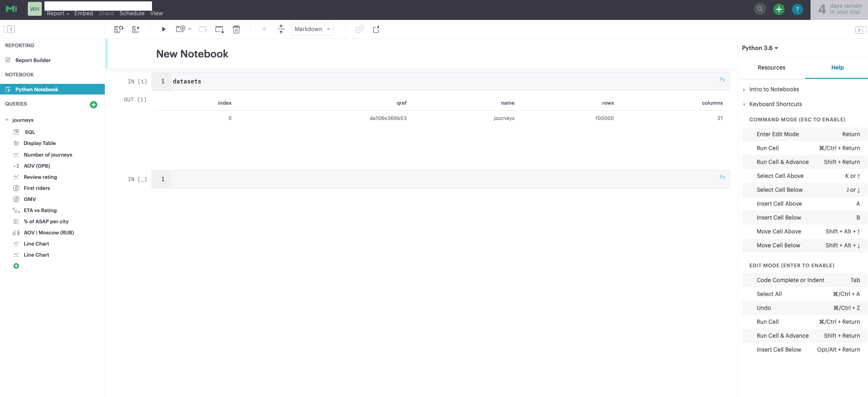Click into the empty second code cell

(x=441, y=179)
